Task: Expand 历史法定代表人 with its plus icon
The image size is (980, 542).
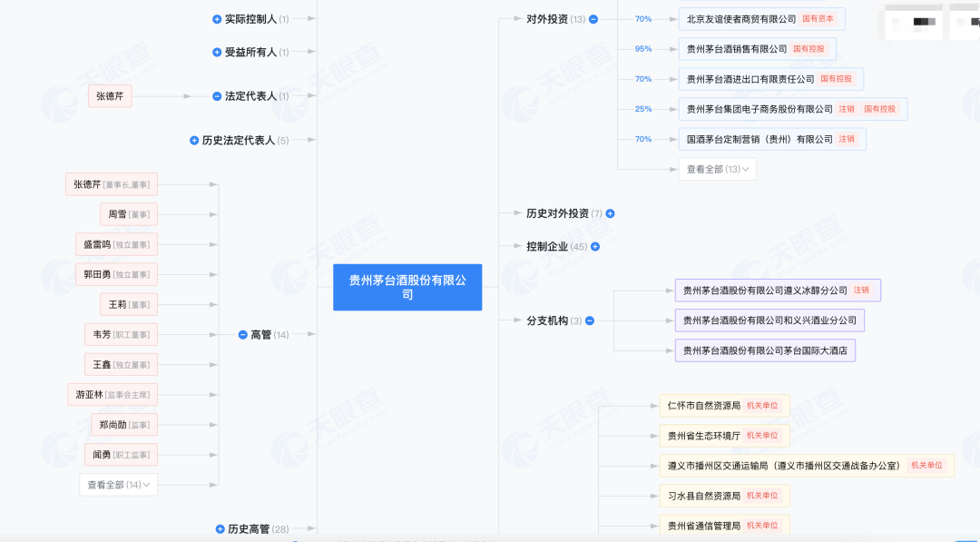Action: [194, 141]
